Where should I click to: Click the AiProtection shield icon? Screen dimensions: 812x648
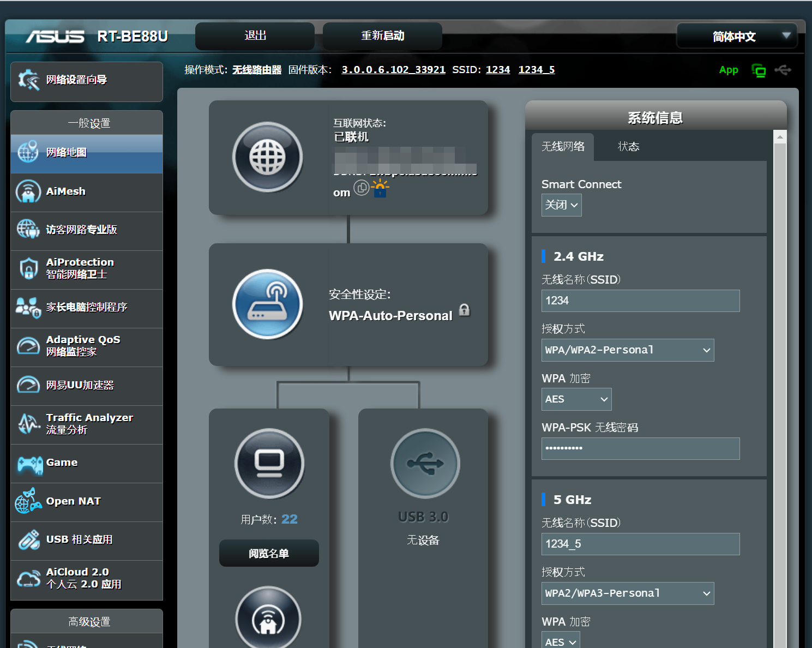(x=28, y=268)
